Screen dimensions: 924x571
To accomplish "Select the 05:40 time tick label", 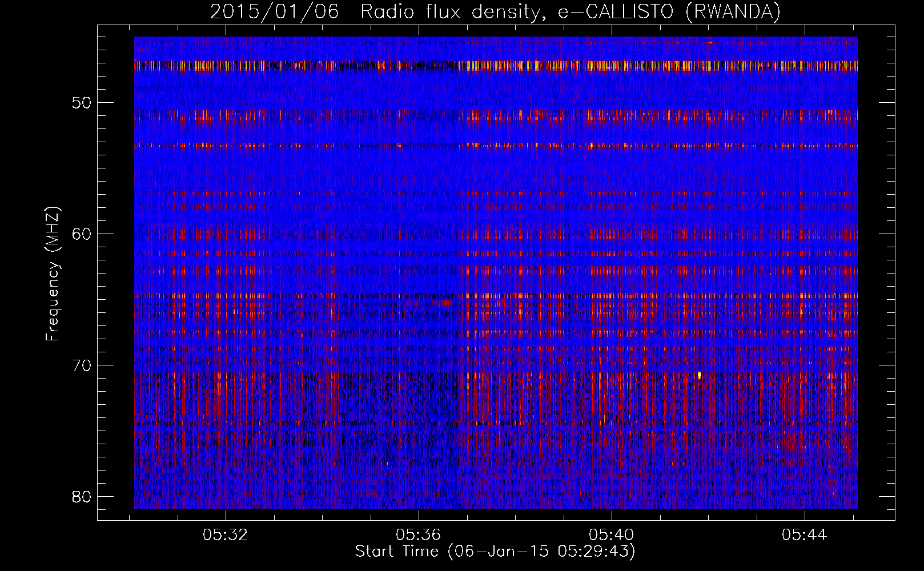I will pyautogui.click(x=612, y=534).
